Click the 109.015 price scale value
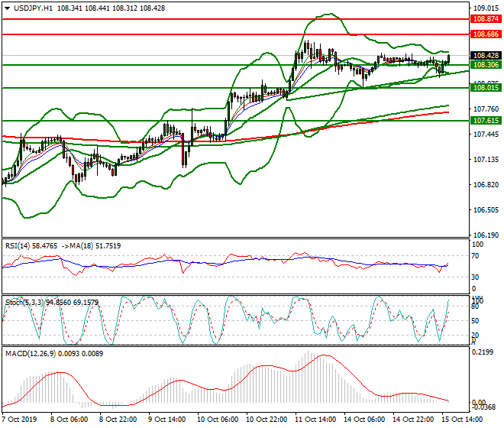The image size is (504, 428). (x=486, y=8)
